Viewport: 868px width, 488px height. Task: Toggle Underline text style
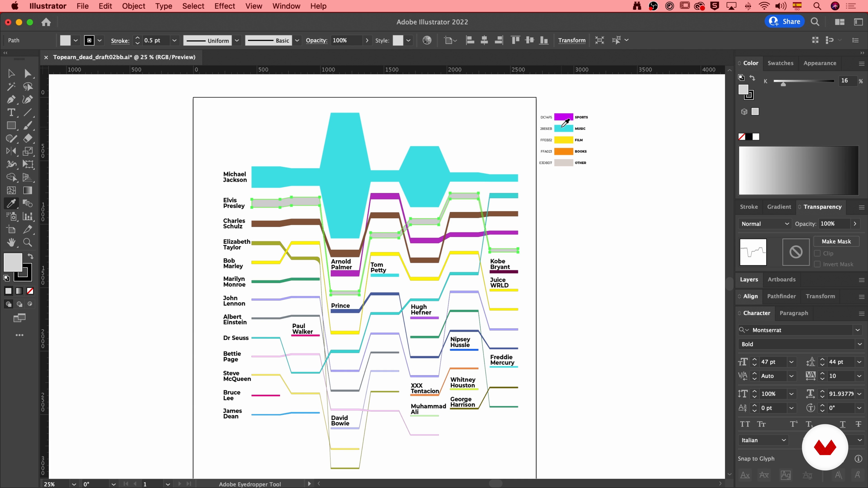pyautogui.click(x=842, y=424)
